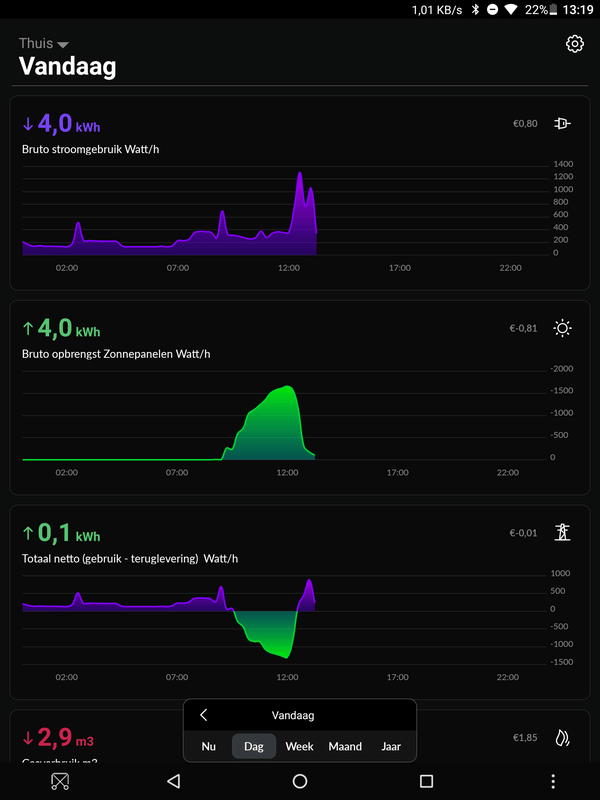The width and height of the screenshot is (600, 800).
Task: Go to previous day with back chevron
Action: (x=204, y=715)
